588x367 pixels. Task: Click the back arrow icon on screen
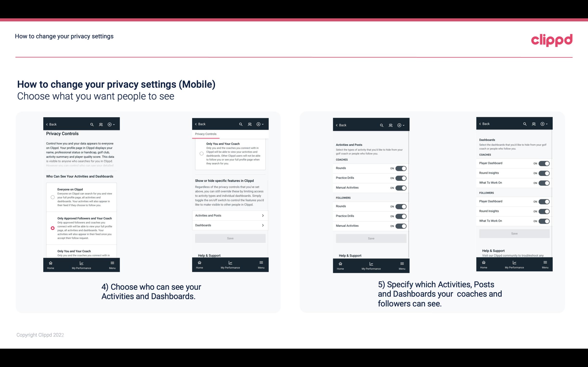(47, 124)
